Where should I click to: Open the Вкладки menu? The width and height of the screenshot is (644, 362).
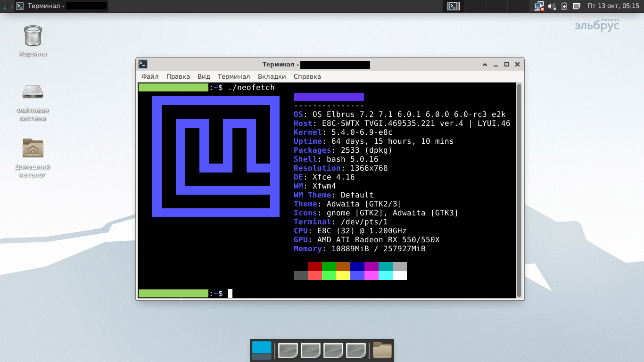pos(272,76)
